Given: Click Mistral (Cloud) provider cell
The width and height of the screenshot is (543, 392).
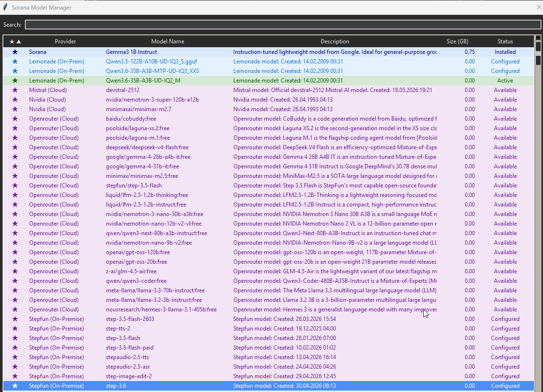Looking at the screenshot, I should (48, 90).
